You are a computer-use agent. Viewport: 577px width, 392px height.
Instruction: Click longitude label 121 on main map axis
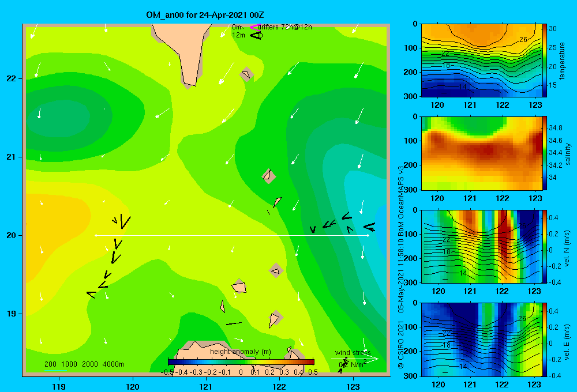(x=206, y=386)
